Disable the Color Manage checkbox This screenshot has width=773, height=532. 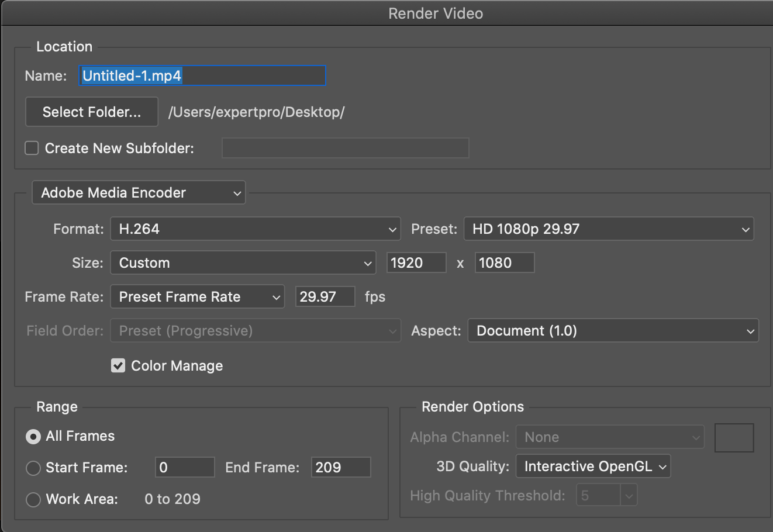pyautogui.click(x=118, y=365)
